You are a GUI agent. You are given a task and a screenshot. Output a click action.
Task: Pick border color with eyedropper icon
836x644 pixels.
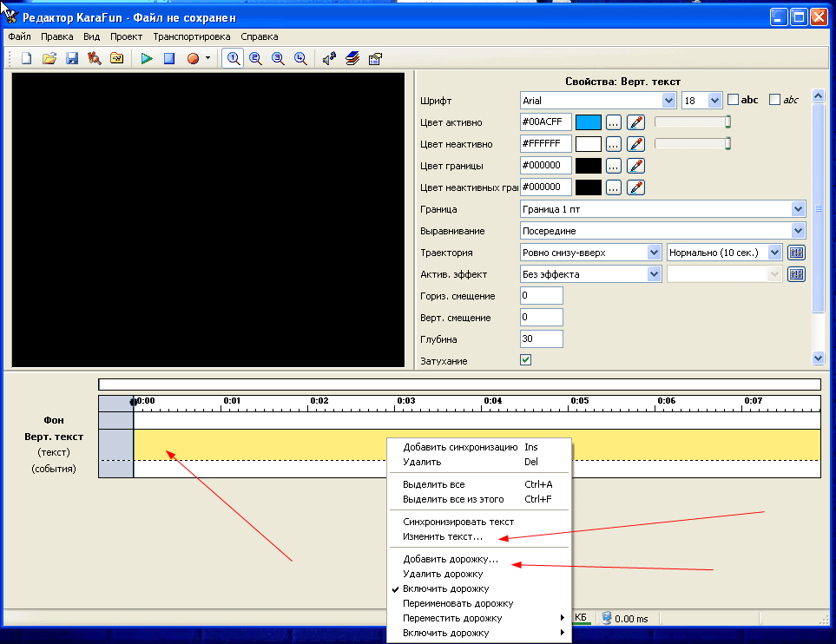coord(635,166)
